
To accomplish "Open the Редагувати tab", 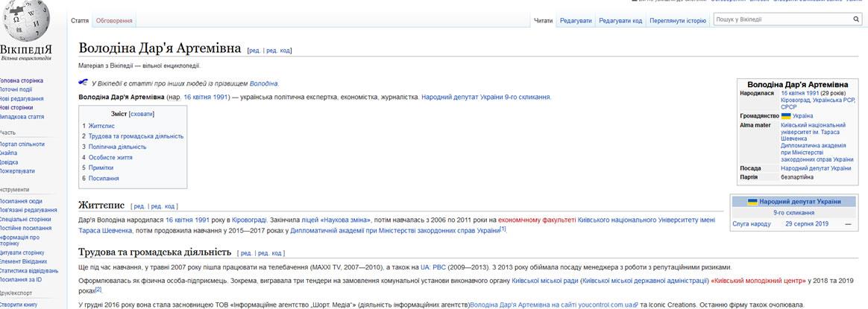I will (576, 21).
